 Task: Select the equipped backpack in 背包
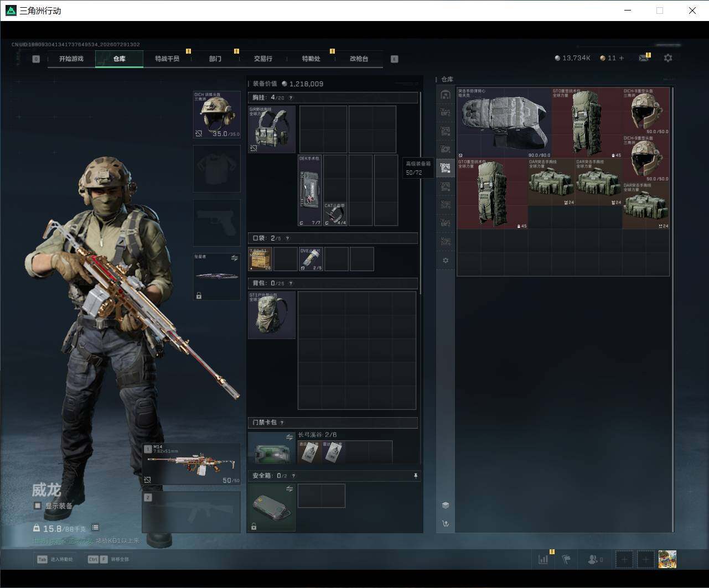click(x=272, y=315)
